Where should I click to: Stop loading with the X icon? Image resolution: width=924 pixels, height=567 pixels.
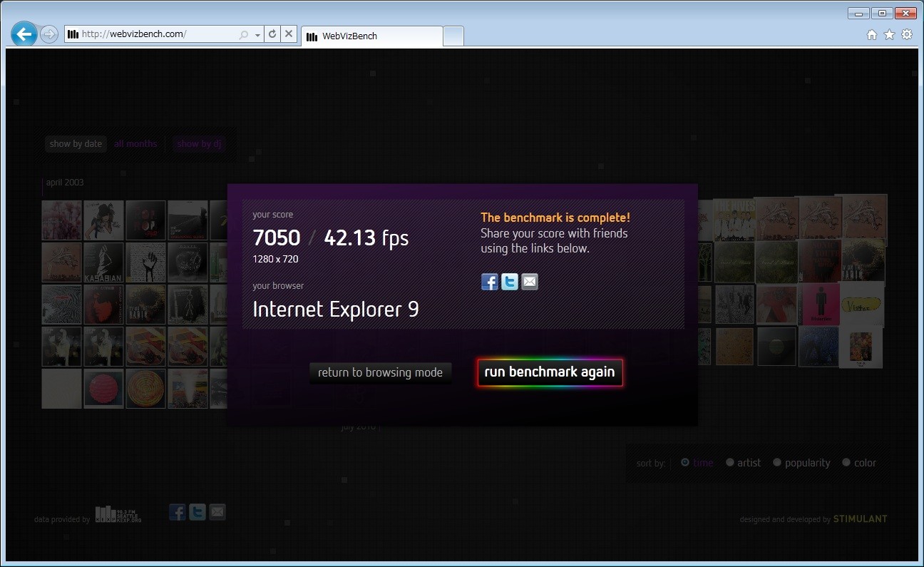(x=289, y=34)
